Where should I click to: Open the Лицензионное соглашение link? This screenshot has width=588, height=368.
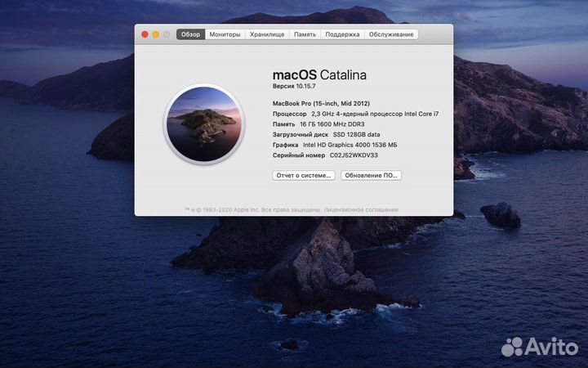coord(361,209)
